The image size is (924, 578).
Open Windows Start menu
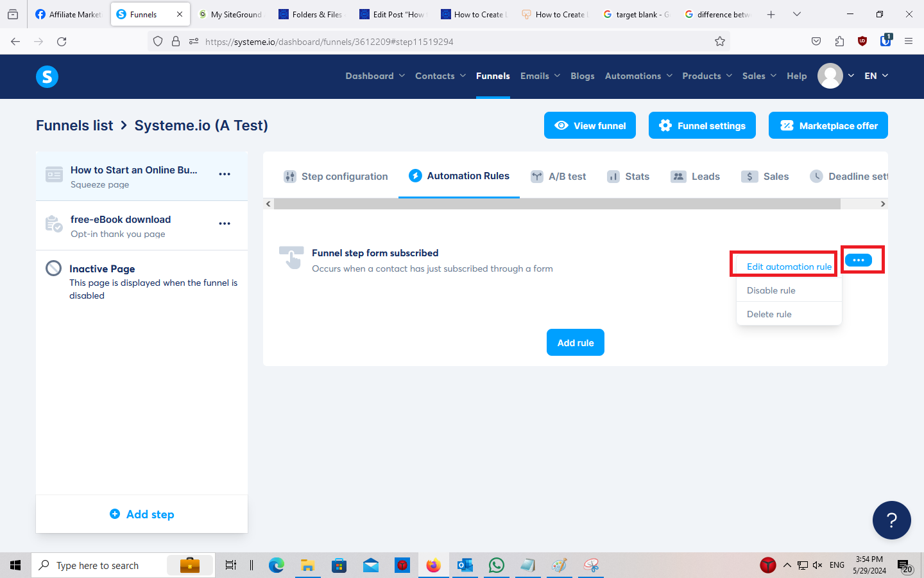point(15,565)
